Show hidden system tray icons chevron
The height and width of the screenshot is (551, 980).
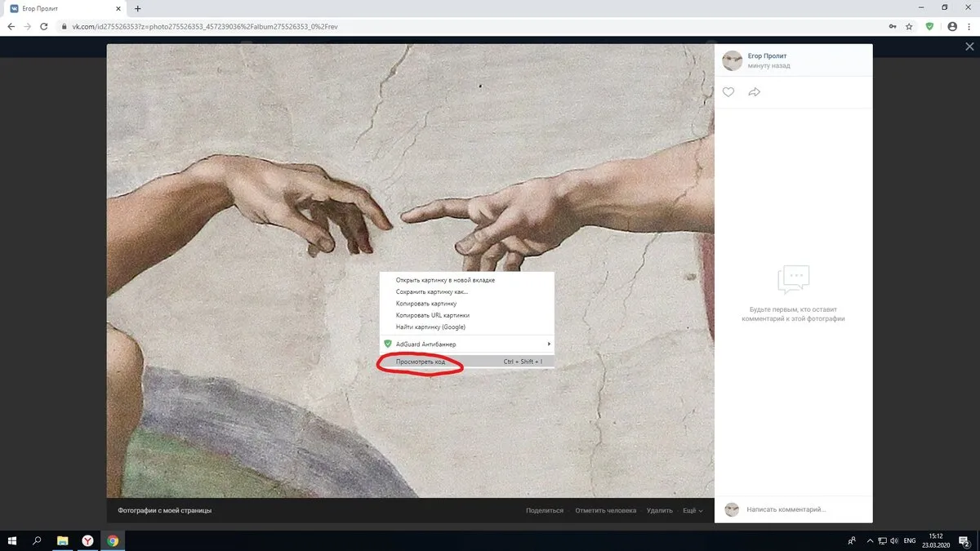pos(869,540)
